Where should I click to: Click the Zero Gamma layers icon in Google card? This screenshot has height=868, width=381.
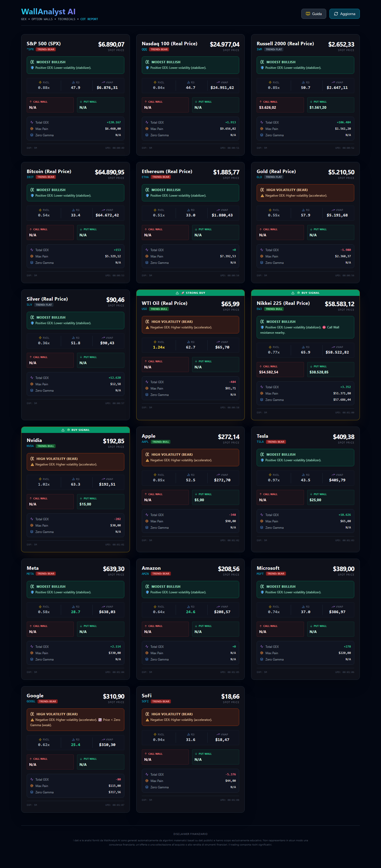click(32, 792)
